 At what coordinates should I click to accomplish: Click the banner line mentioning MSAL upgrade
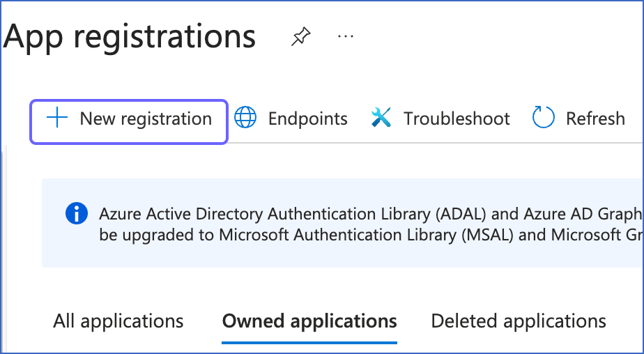[x=371, y=235]
